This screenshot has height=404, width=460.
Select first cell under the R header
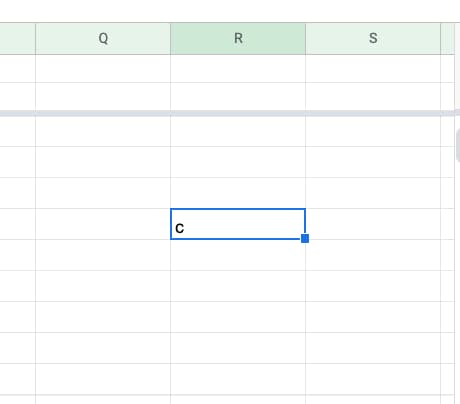tap(238, 68)
